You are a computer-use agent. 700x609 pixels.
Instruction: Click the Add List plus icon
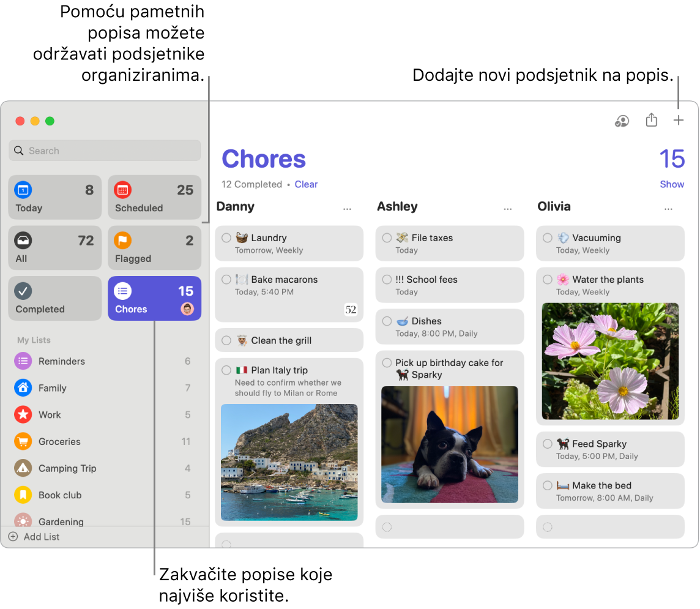point(13,537)
